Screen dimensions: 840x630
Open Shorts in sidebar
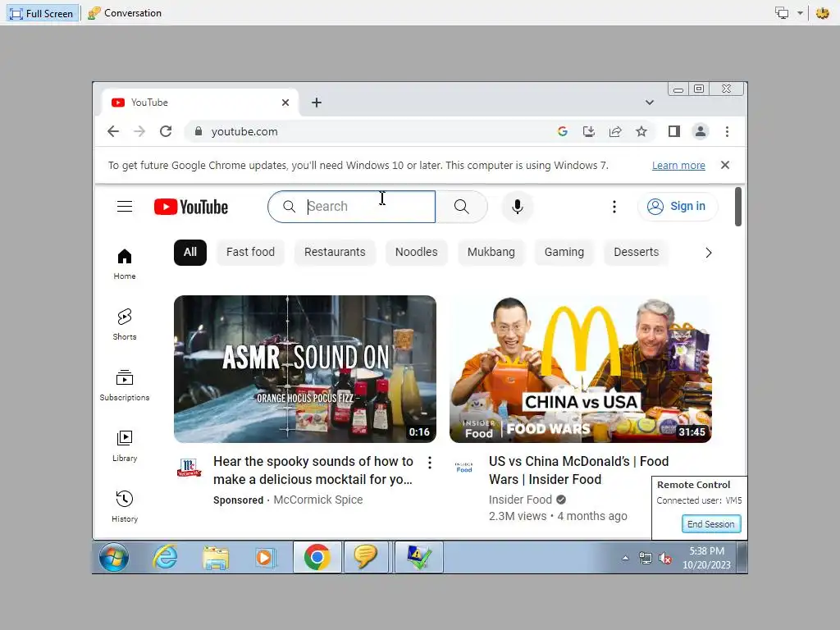coord(125,325)
